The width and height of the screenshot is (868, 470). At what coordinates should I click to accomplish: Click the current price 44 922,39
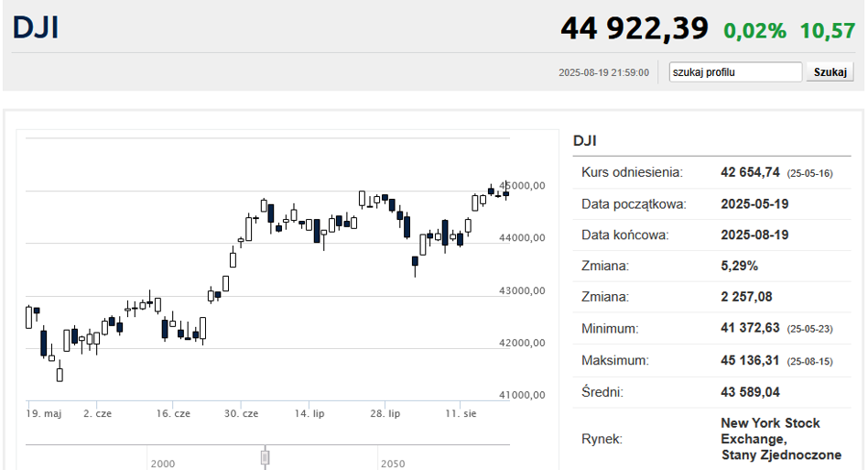pos(635,28)
